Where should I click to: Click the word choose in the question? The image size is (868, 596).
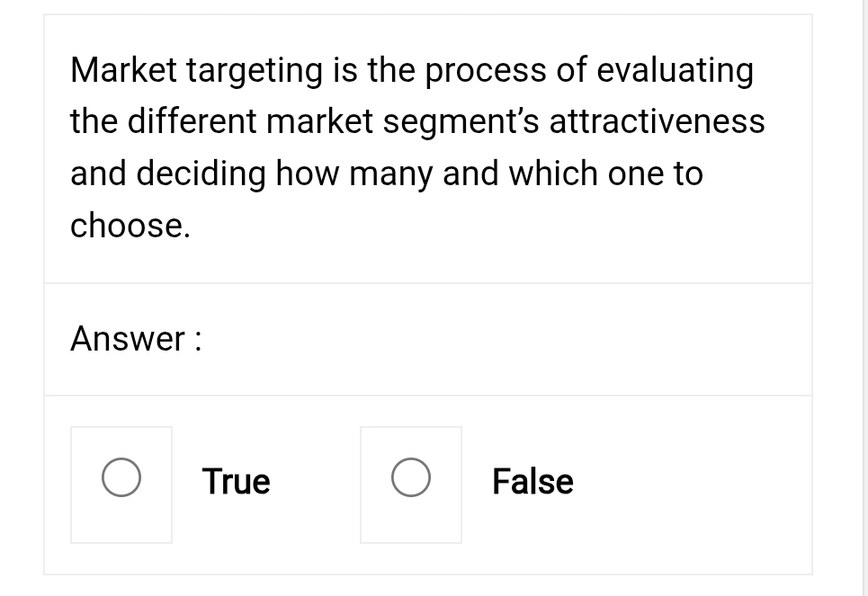point(129,226)
